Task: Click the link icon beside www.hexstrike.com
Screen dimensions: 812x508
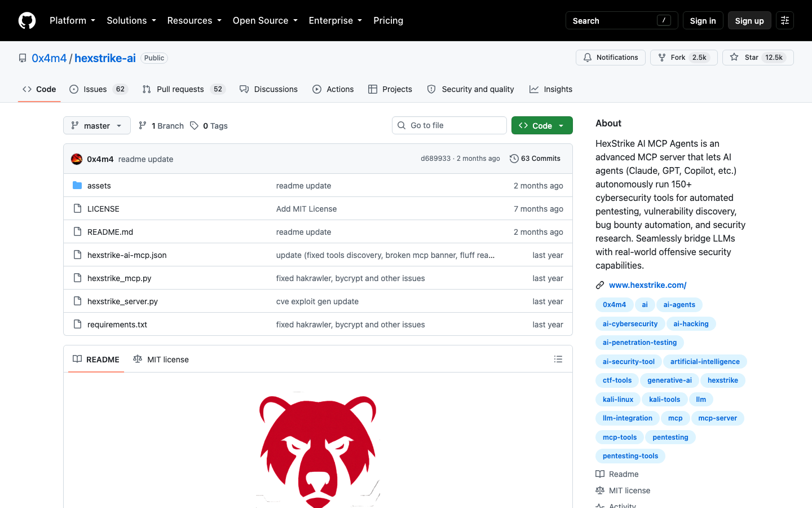Action: point(600,285)
